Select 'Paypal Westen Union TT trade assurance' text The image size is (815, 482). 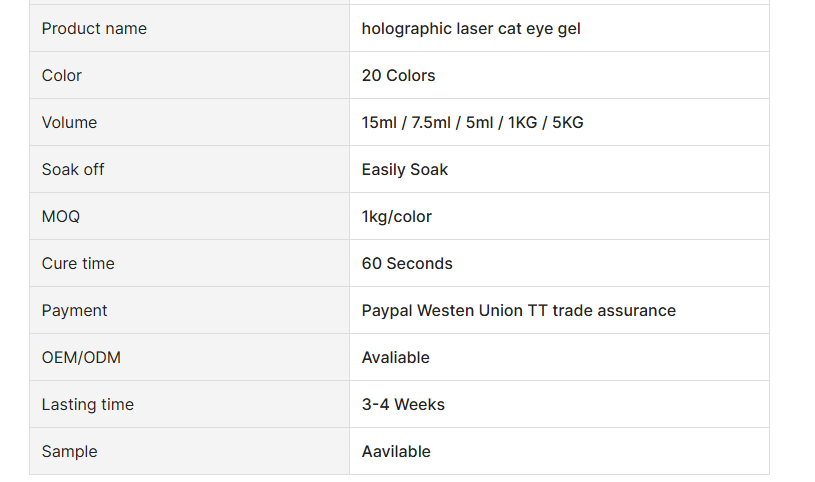(x=519, y=310)
